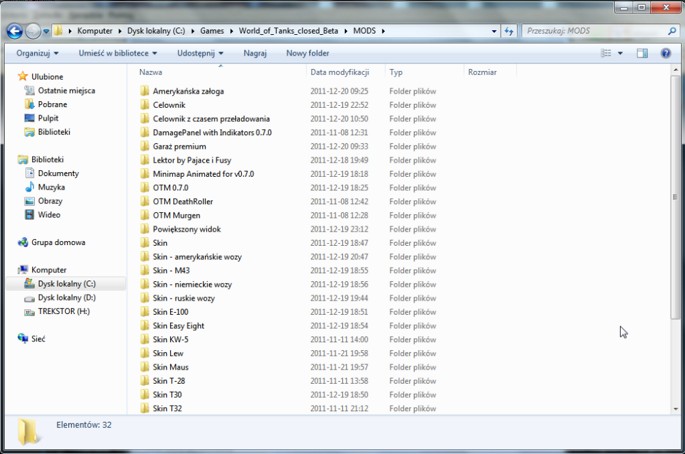685x454 pixels.
Task: Click the Nagraj toolbar button
Action: 255,53
